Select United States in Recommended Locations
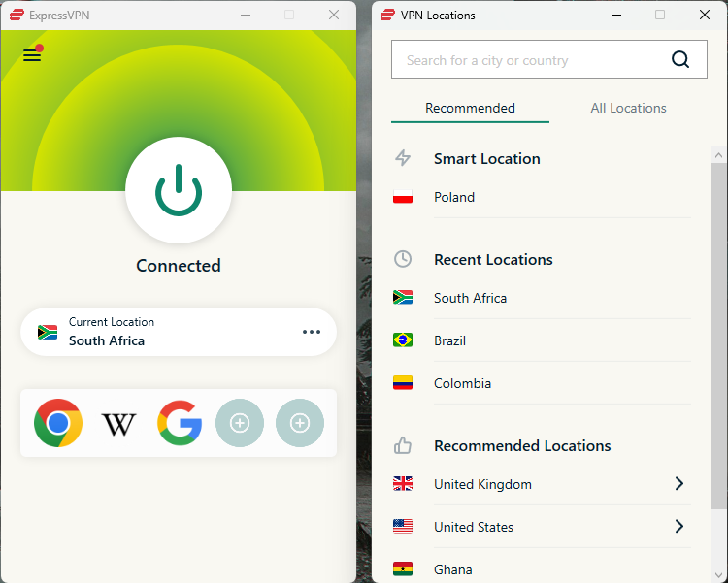The height and width of the screenshot is (583, 728). [542, 527]
